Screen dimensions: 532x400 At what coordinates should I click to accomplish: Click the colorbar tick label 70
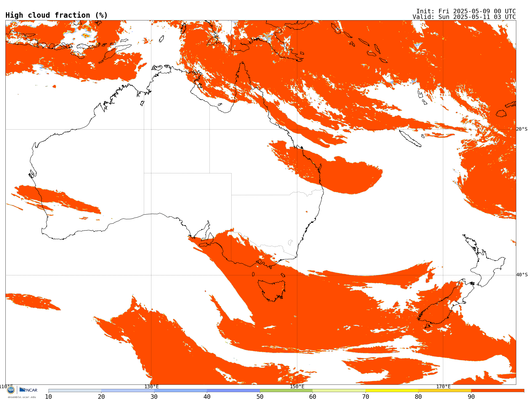[366, 397]
